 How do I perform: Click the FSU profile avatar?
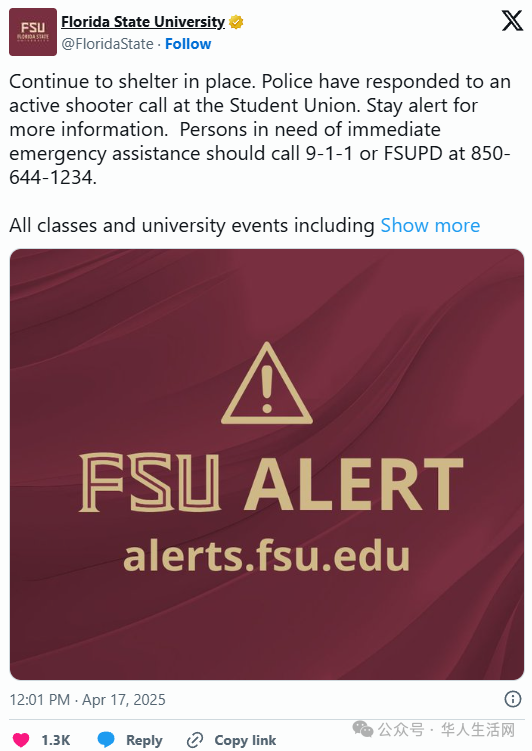pyautogui.click(x=33, y=32)
